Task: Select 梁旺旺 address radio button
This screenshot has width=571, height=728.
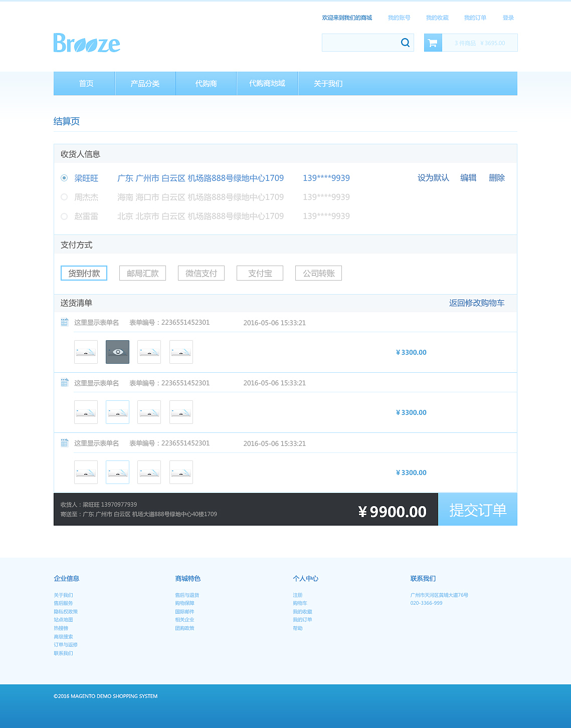Action: coord(64,178)
